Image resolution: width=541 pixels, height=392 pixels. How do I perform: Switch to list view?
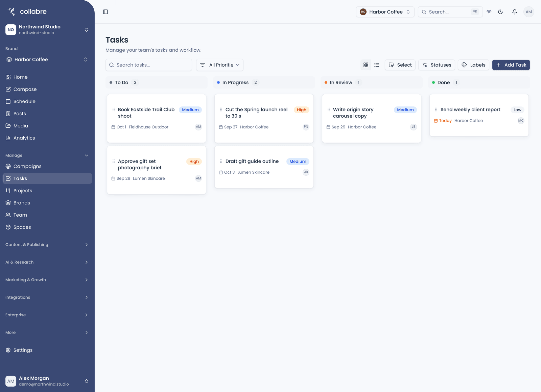(377, 65)
